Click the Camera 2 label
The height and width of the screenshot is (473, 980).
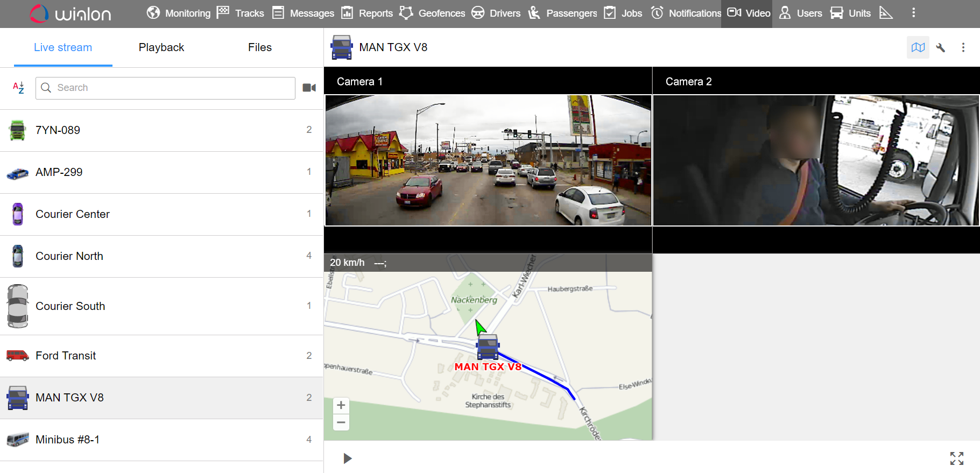point(688,82)
